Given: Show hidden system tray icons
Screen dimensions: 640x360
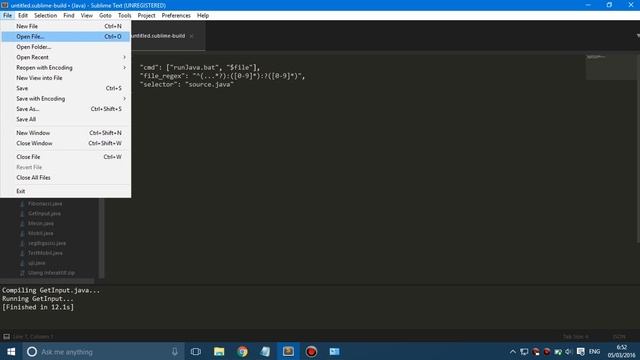Looking at the screenshot, I should pyautogui.click(x=513, y=351).
